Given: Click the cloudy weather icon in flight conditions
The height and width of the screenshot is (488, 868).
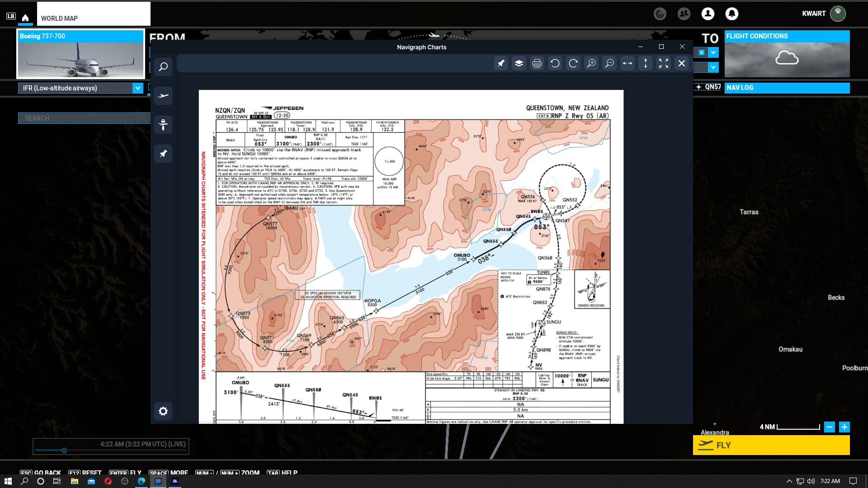Looking at the screenshot, I should tap(787, 58).
